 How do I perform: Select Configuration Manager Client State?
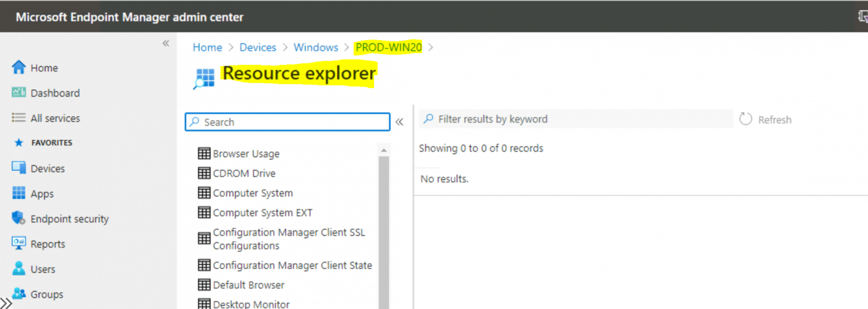(x=292, y=266)
